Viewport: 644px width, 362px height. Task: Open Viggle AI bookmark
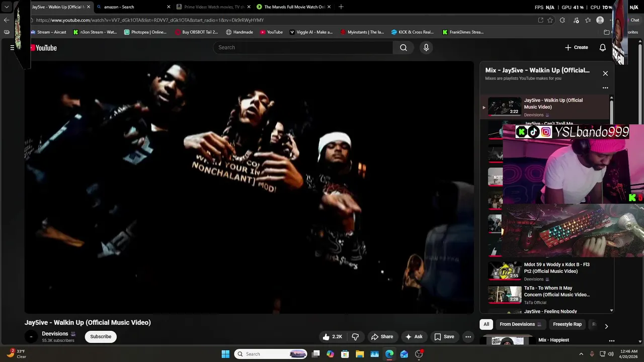coord(311,32)
